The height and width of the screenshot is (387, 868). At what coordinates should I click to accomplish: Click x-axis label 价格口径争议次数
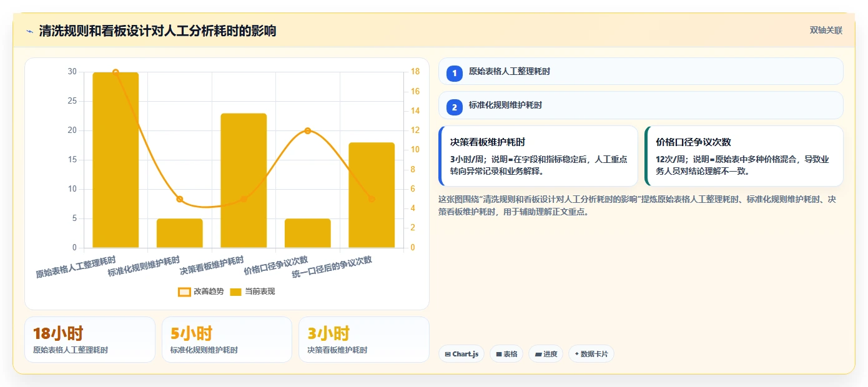[276, 265]
